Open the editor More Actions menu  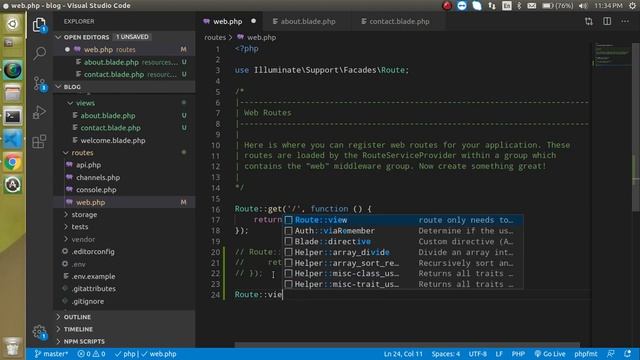(625, 21)
